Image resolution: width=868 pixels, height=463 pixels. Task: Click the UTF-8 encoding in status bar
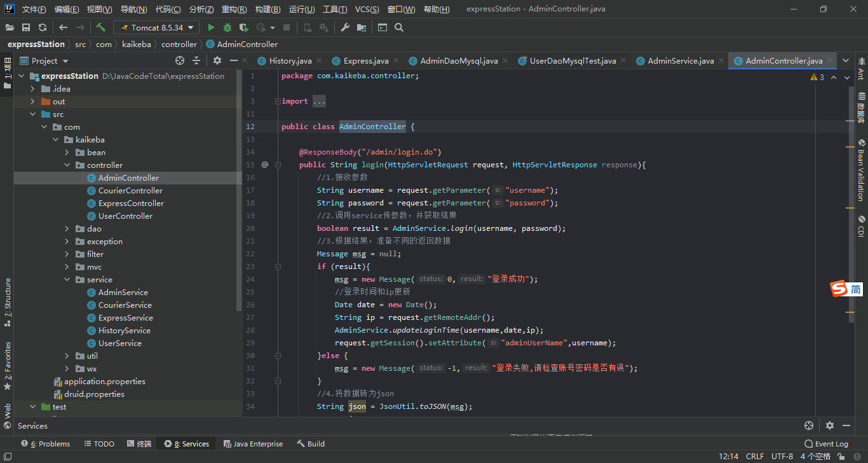(782, 457)
